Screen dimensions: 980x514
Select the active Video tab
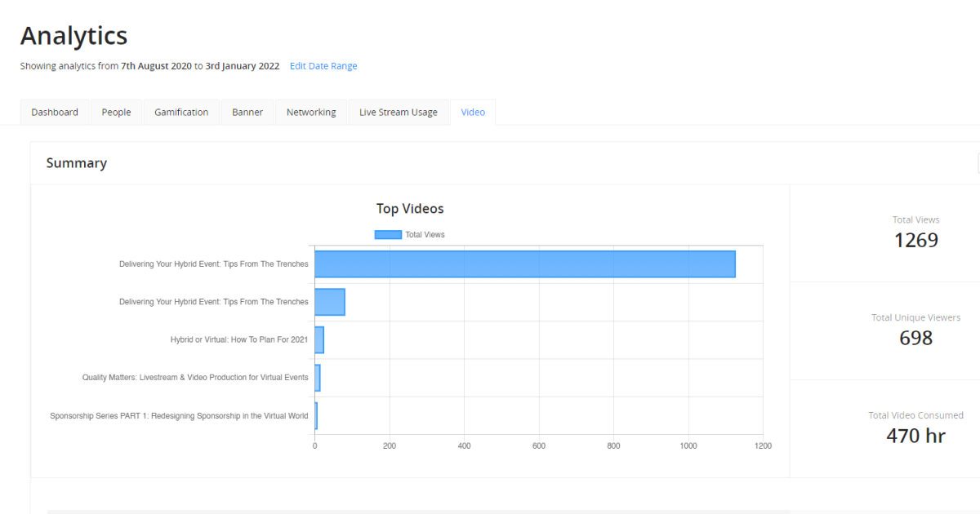[473, 113]
